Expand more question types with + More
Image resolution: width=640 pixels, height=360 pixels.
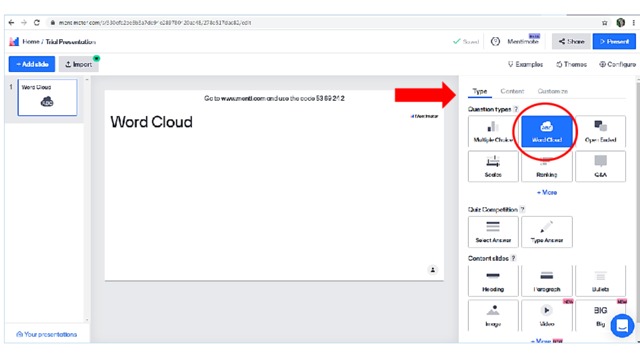(547, 192)
